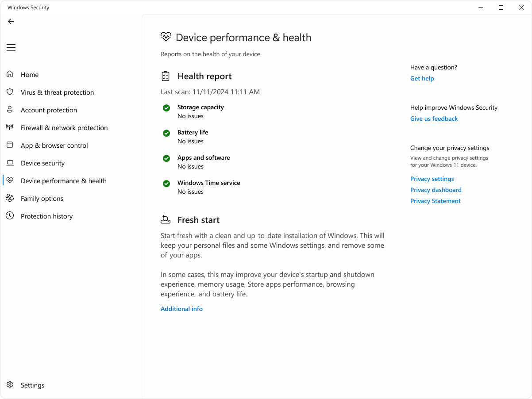The width and height of the screenshot is (532, 399).
Task: Go back using the back arrow
Action: coord(11,21)
